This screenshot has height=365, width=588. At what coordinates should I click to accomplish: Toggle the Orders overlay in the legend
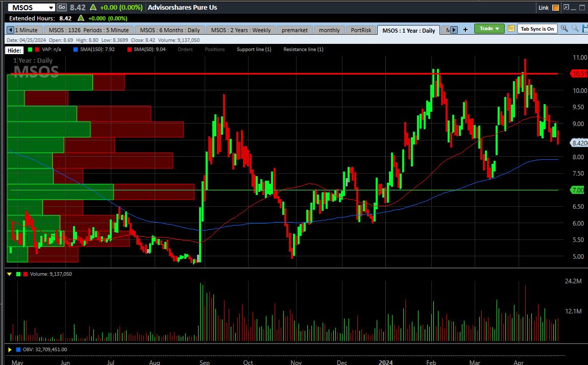tap(185, 50)
